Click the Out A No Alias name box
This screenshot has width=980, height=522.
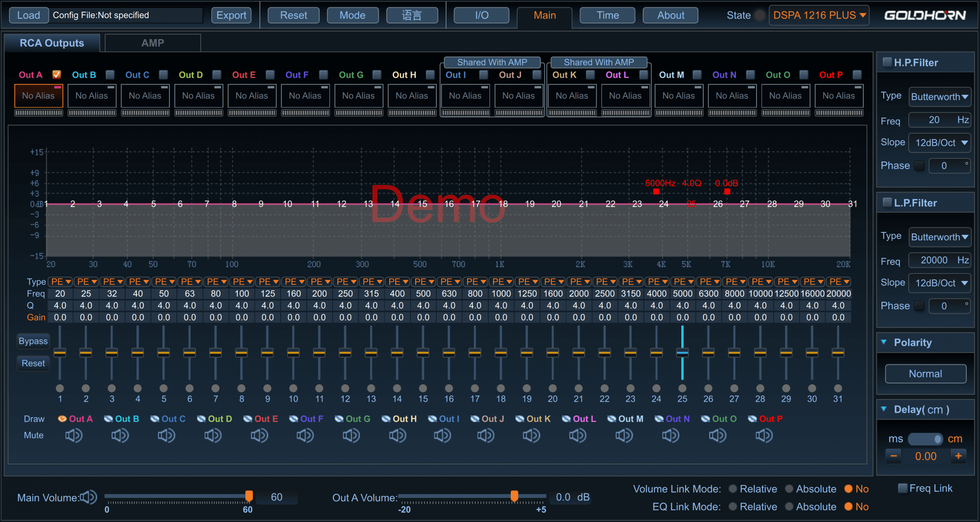tap(38, 96)
